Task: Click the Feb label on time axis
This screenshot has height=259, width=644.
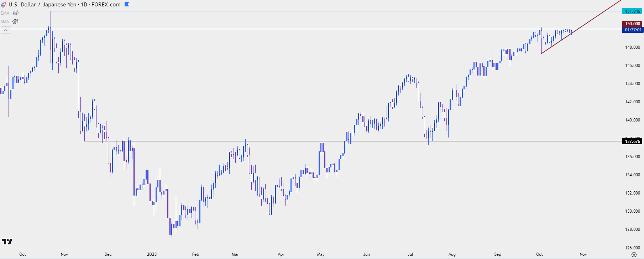Action: (x=195, y=254)
